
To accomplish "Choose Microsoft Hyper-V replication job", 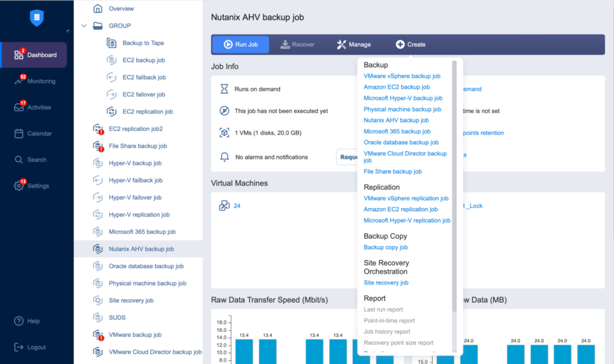I will click(x=407, y=220).
